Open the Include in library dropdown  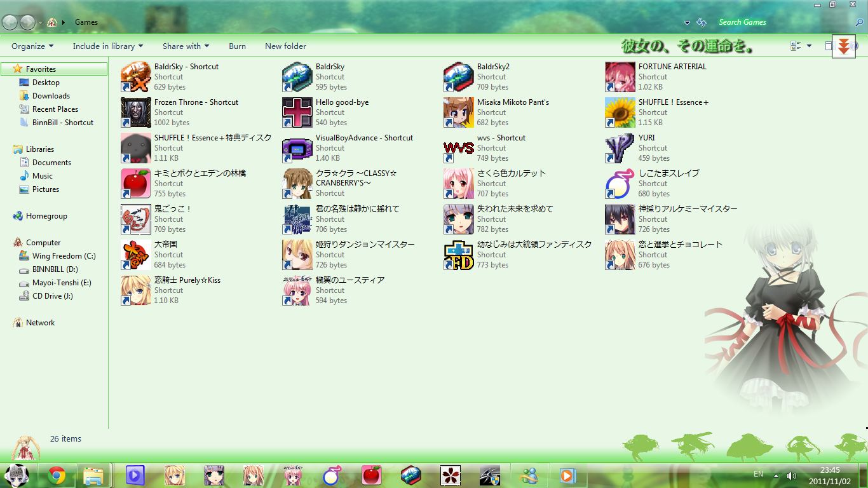click(108, 46)
